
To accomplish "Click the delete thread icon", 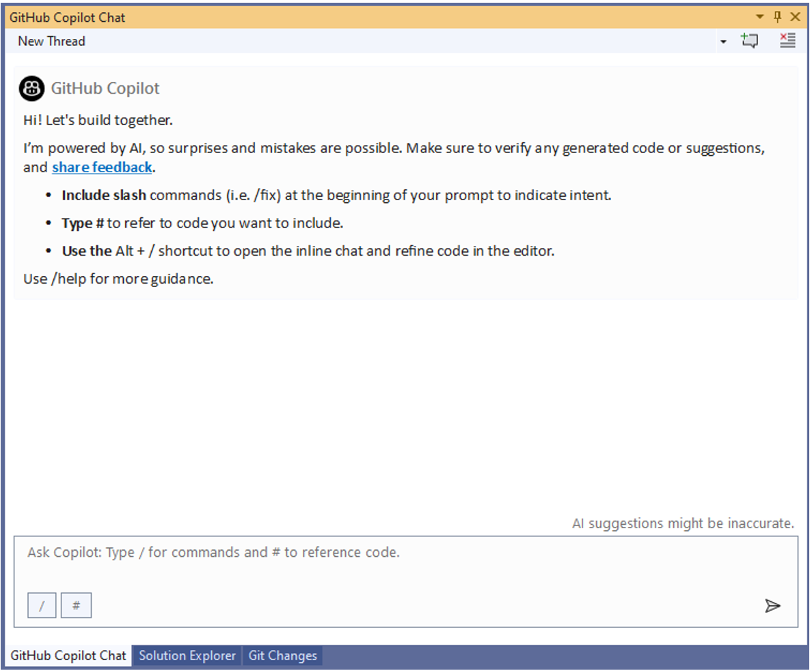I will click(x=787, y=41).
